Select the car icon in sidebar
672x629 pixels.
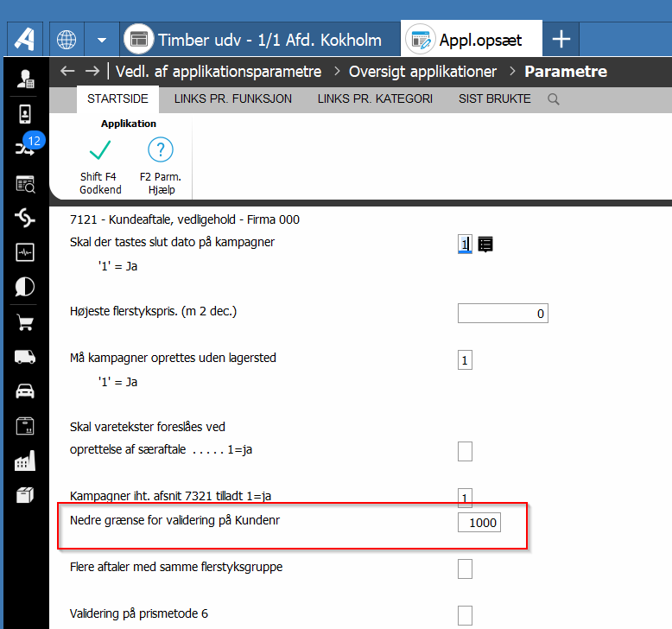point(25,391)
